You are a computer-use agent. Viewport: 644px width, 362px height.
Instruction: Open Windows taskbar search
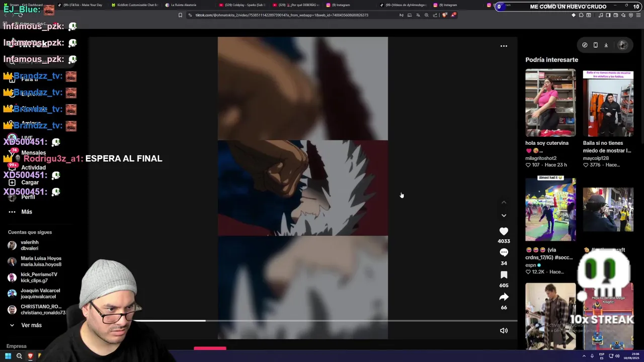click(x=19, y=356)
